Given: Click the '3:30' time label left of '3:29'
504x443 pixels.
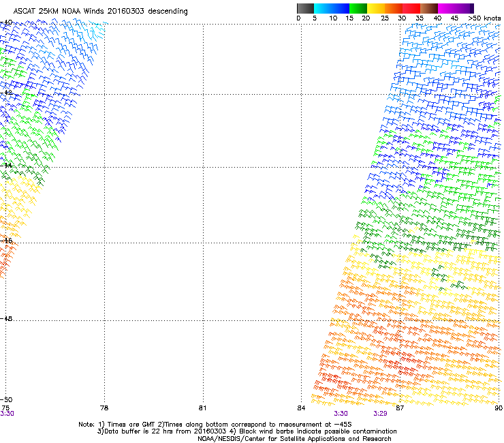Looking at the screenshot, I should point(341,414).
